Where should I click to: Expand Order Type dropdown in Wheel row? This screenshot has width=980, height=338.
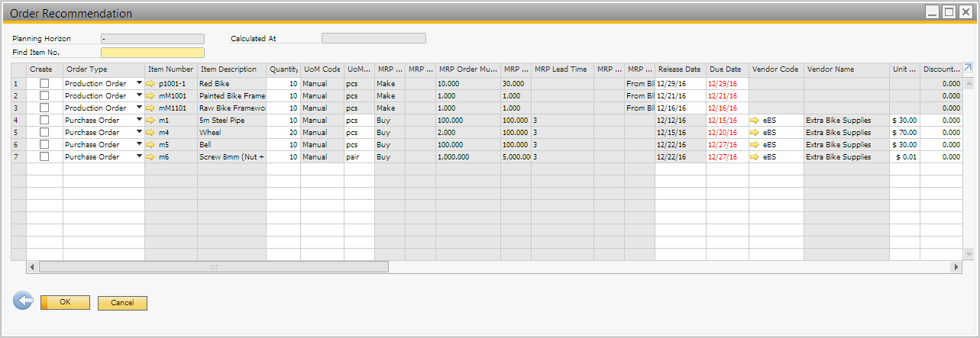139,133
